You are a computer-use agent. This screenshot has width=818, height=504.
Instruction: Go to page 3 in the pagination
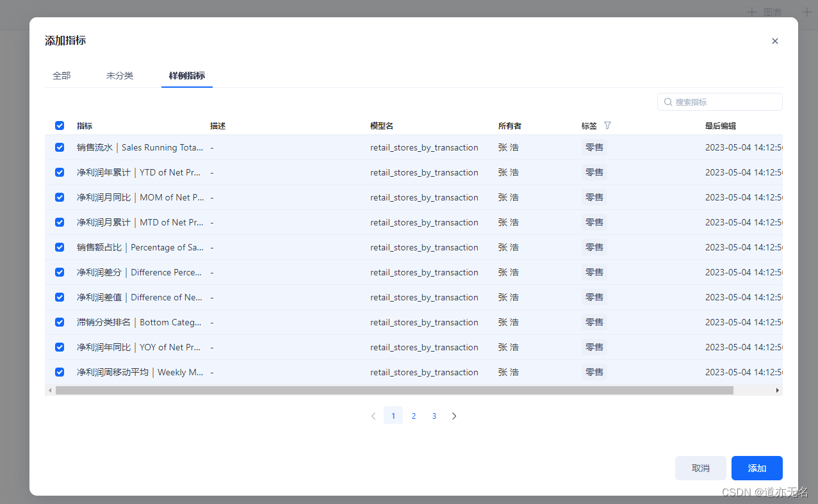(x=434, y=416)
